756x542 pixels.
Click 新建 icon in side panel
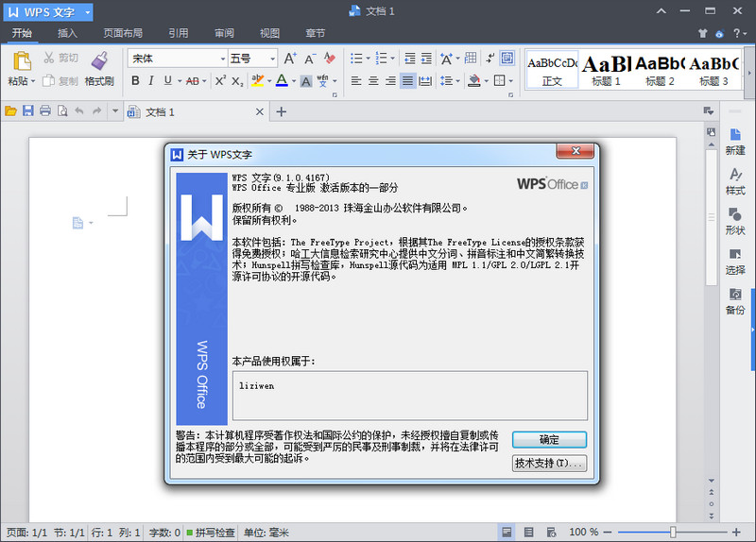click(x=735, y=142)
